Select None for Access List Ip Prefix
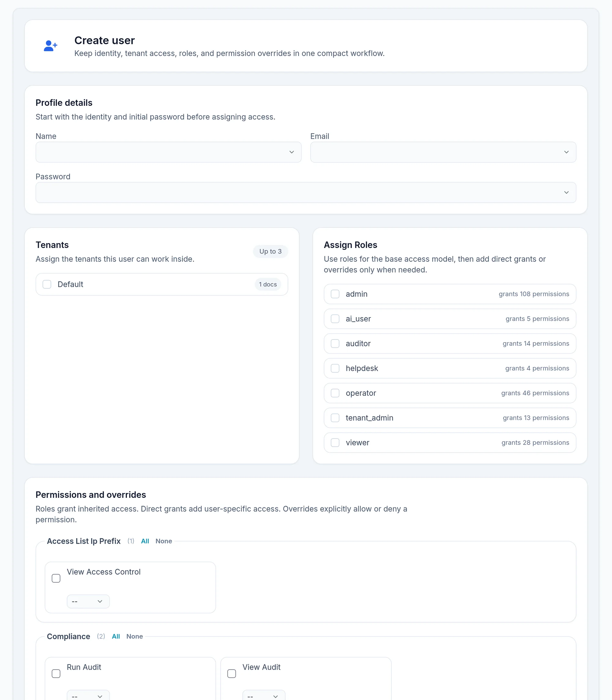Screen dimensions: 612x700 coord(164,541)
